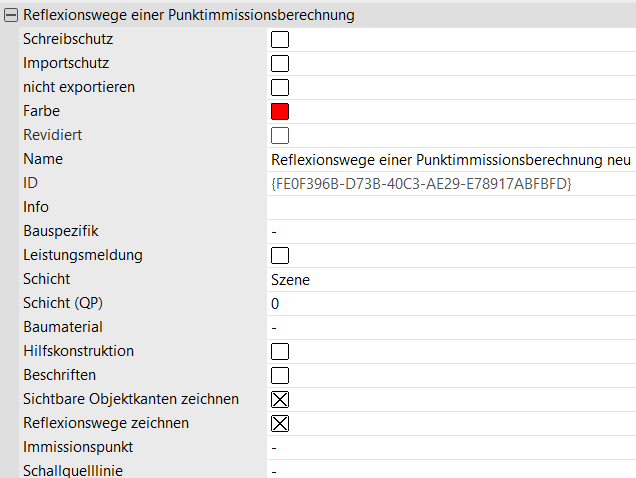The height and width of the screenshot is (478, 636).
Task: Check the nicht exportieren option
Action: [x=280, y=87]
